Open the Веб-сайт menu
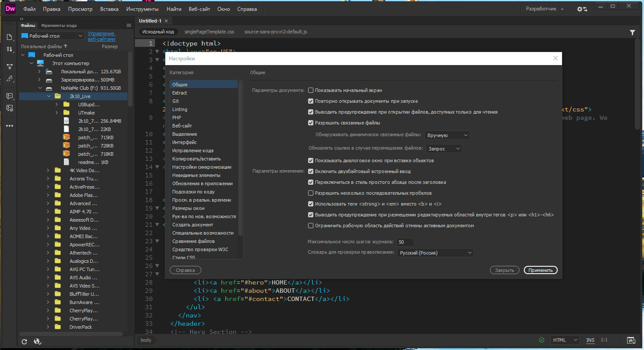644x350 pixels. coord(199,9)
